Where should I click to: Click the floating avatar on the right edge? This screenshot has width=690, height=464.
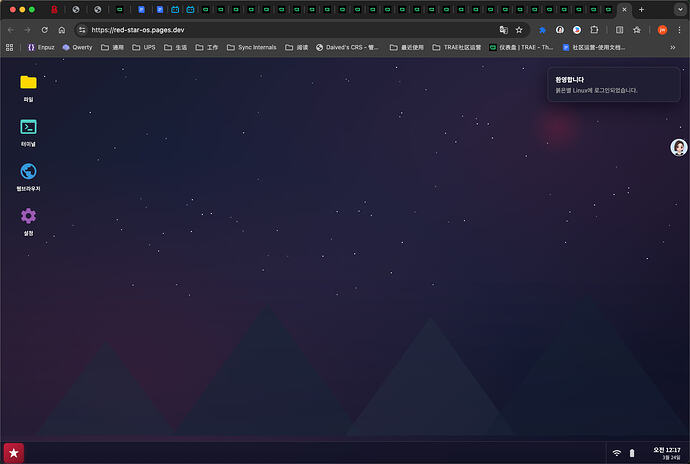tap(679, 147)
